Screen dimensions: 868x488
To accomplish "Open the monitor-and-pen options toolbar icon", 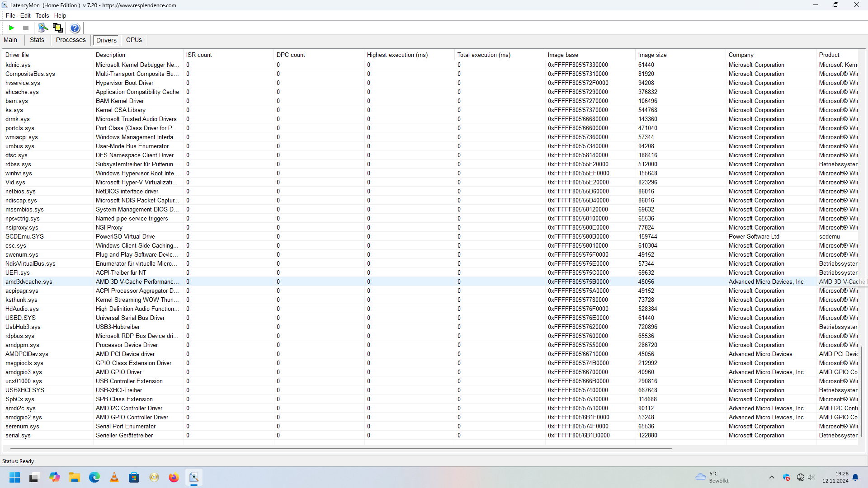I will pyautogui.click(x=43, y=28).
